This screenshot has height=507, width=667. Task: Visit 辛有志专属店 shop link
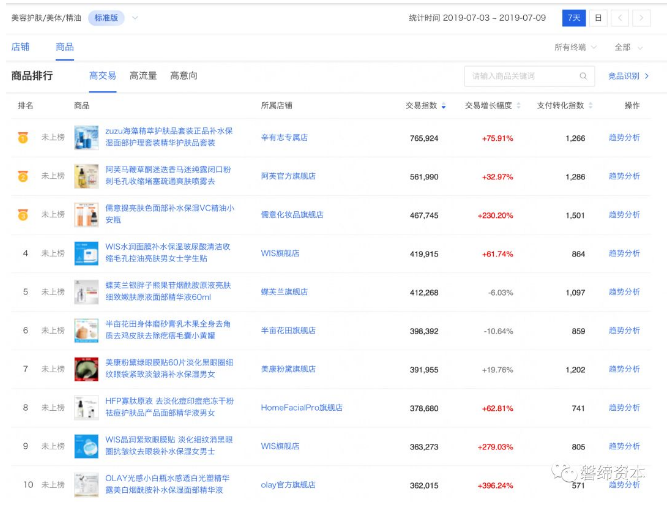click(284, 137)
